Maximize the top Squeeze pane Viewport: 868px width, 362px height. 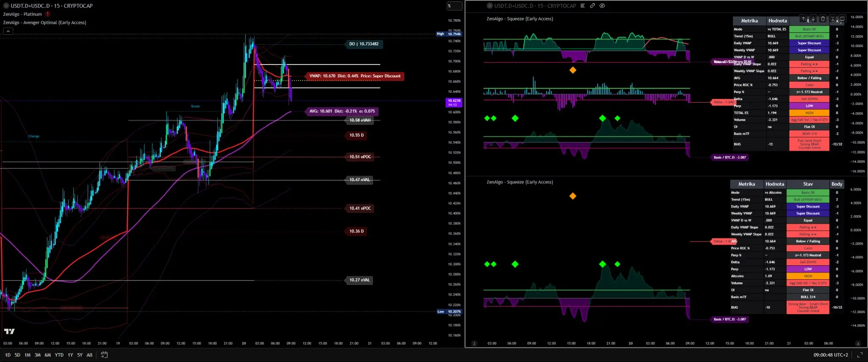pos(842,19)
